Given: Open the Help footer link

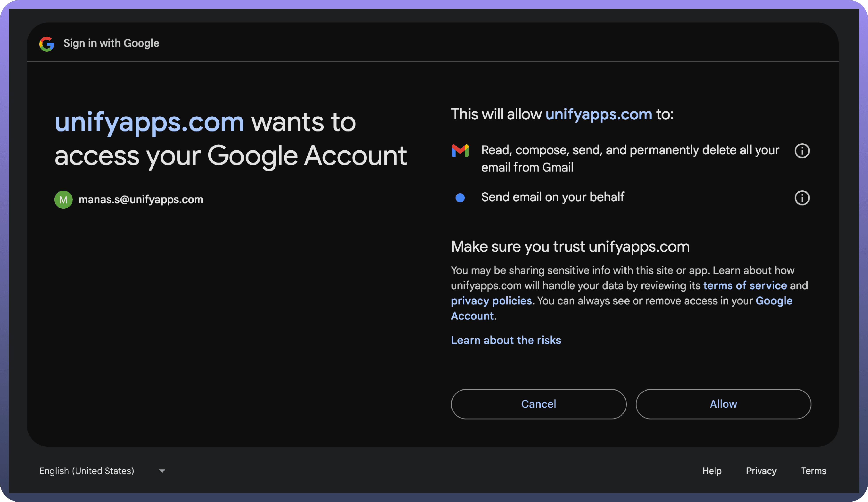Looking at the screenshot, I should tap(712, 471).
